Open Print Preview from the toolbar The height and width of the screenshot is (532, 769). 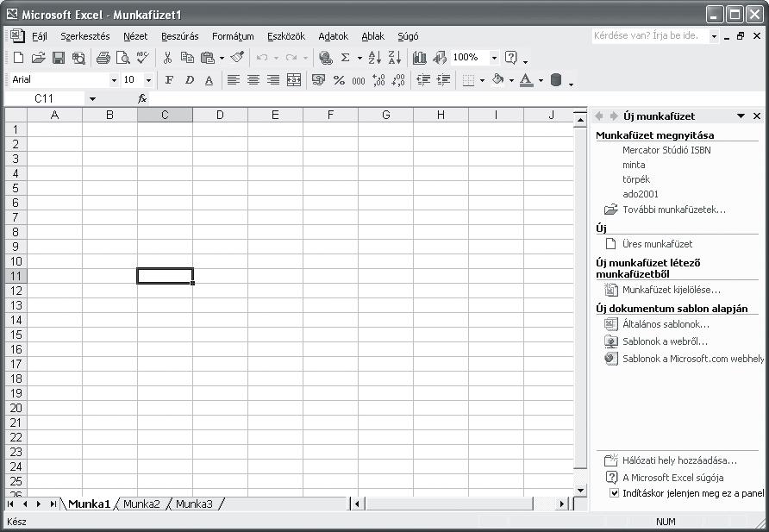coord(122,58)
